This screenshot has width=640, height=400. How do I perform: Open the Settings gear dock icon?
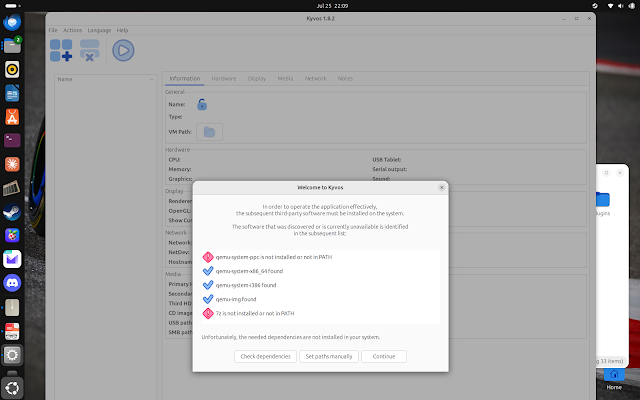coord(12,355)
